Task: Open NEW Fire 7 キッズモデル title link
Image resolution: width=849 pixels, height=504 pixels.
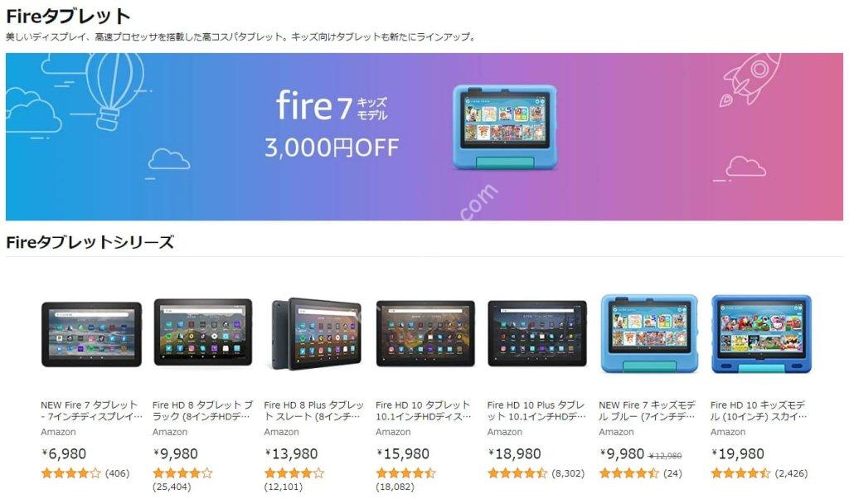Action: [648, 410]
